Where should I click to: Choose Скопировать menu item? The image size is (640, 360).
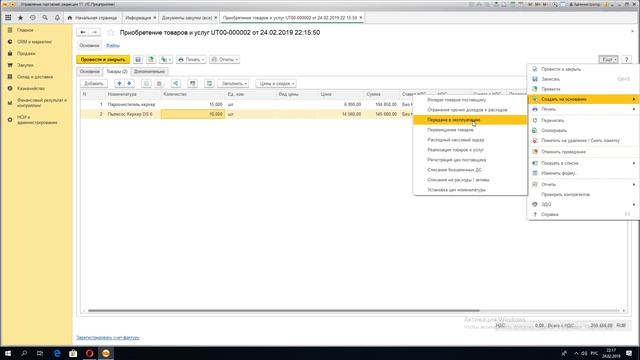click(583, 131)
